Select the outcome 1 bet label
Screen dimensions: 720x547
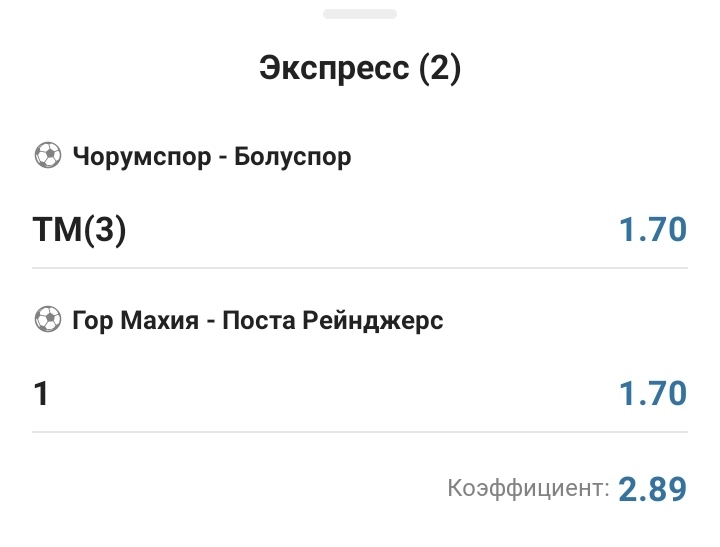coord(41,393)
